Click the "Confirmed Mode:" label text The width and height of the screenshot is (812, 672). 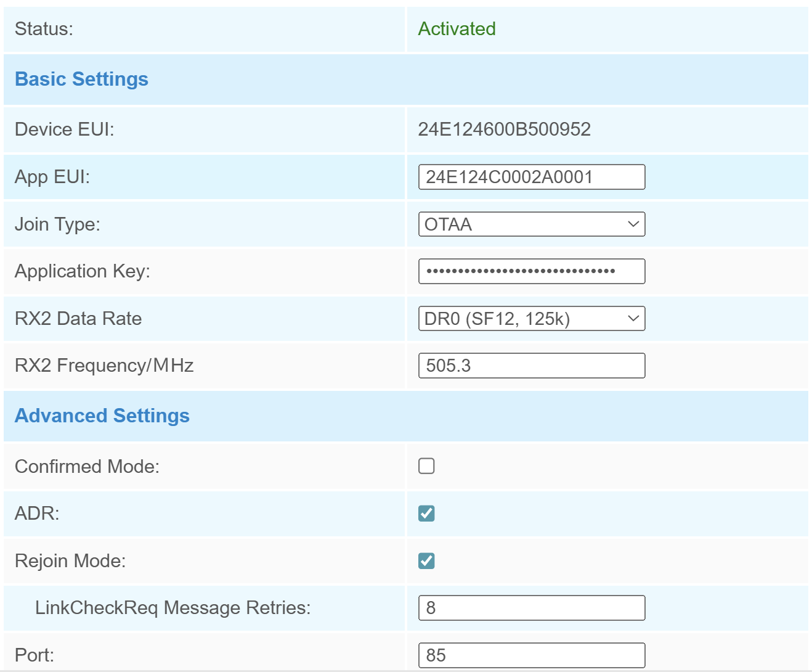pyautogui.click(x=87, y=467)
